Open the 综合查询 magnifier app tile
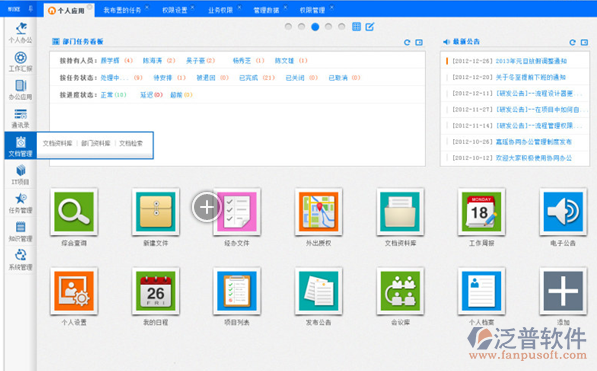Image resolution: width=597 pixels, height=371 pixels. coord(74,212)
